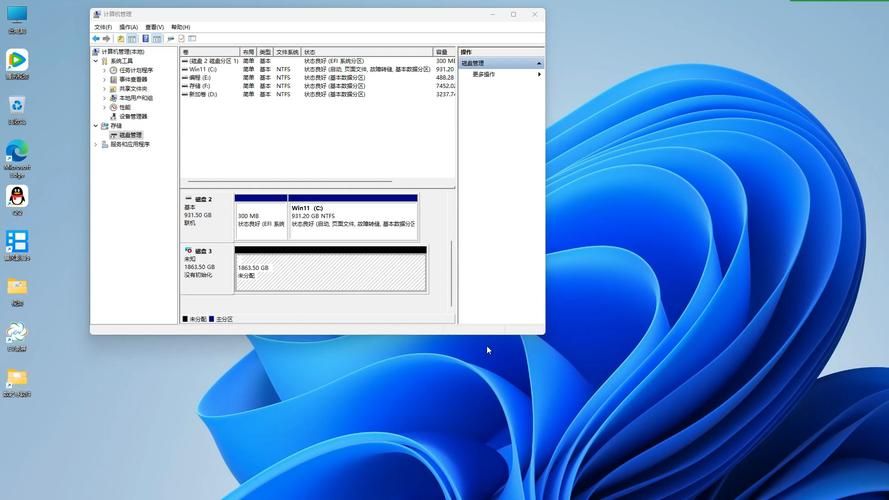Collapse the 系统工具 tree node

(x=96, y=61)
